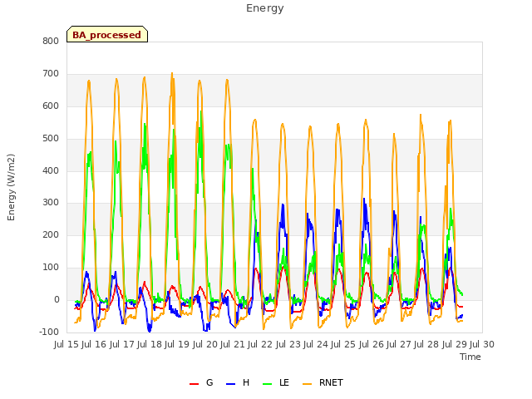Click the Jul 28 x-axis label
The image size is (532, 399).
click(426, 344)
